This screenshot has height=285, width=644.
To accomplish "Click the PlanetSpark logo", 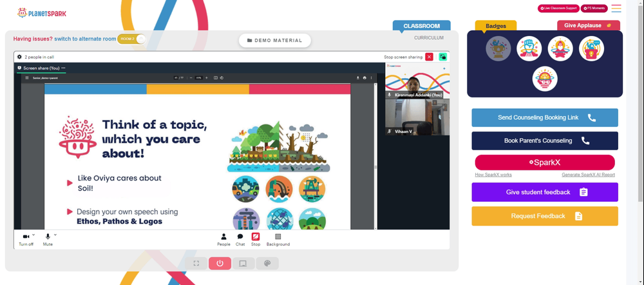I will pyautogui.click(x=41, y=13).
